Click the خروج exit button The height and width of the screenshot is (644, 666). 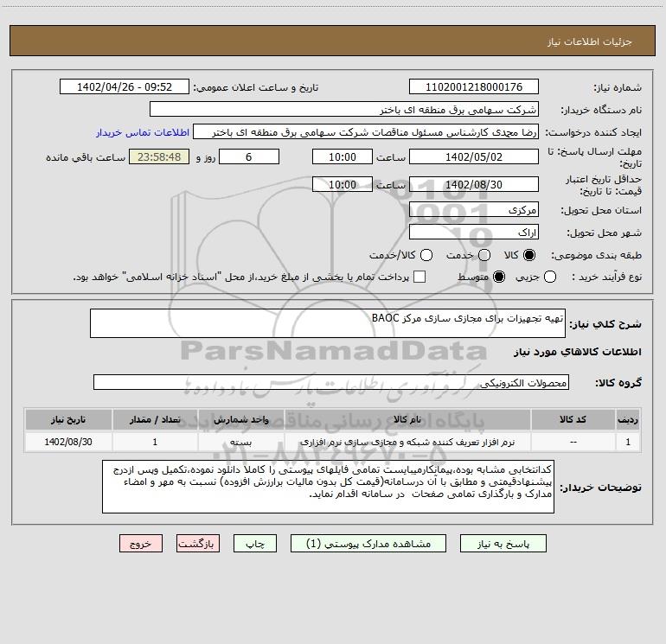click(x=141, y=544)
